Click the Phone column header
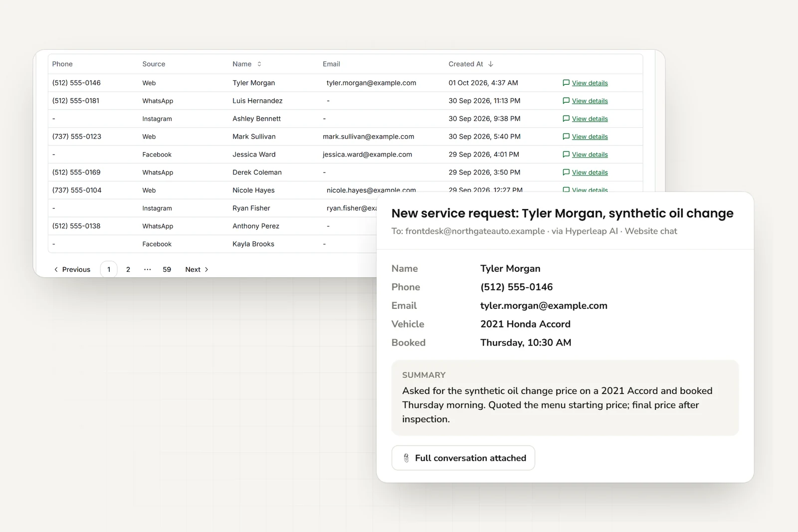Image resolution: width=798 pixels, height=532 pixels. pos(62,64)
